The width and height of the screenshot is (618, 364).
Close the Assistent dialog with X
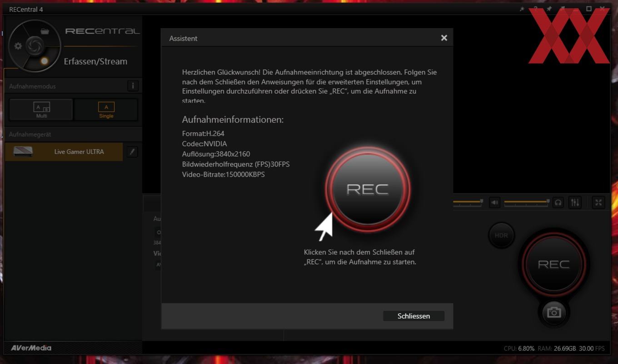coord(444,38)
